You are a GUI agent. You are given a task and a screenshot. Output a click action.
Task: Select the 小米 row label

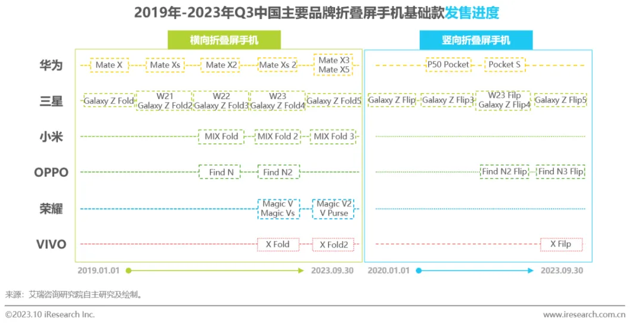pyautogui.click(x=51, y=137)
